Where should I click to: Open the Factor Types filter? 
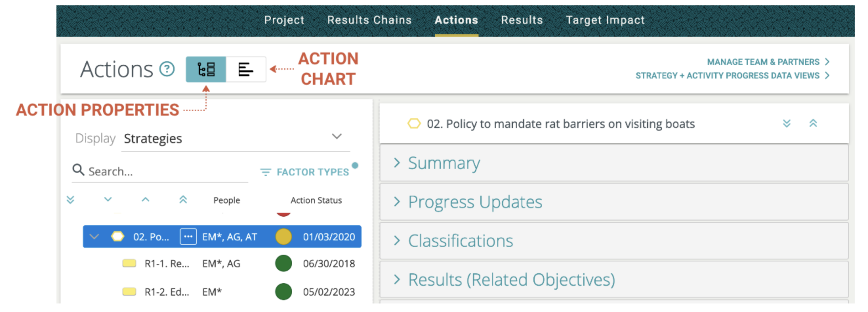[305, 172]
